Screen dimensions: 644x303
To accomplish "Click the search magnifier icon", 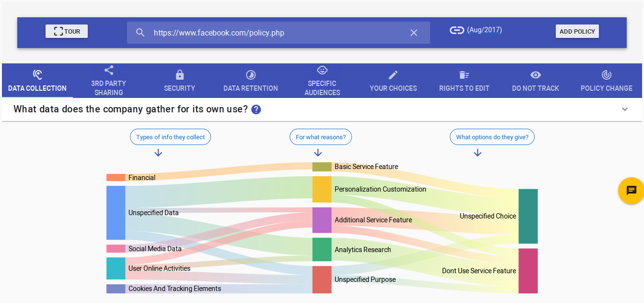I will coord(140,33).
